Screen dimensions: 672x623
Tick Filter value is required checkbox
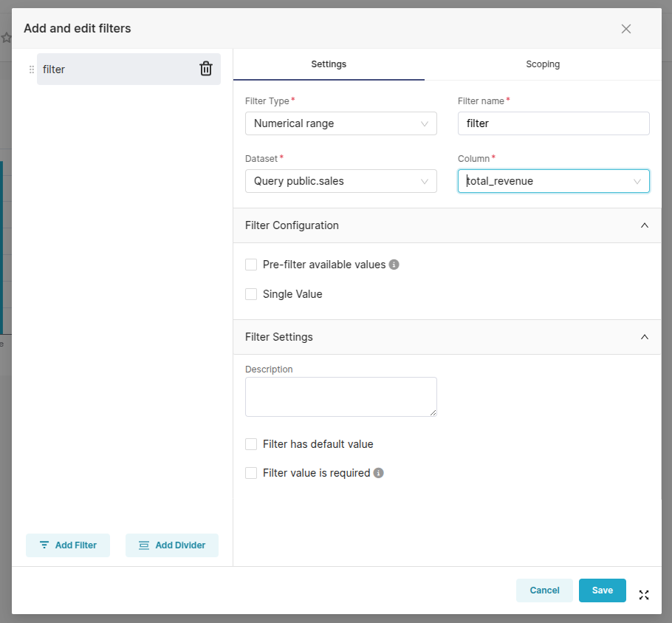[x=251, y=473]
